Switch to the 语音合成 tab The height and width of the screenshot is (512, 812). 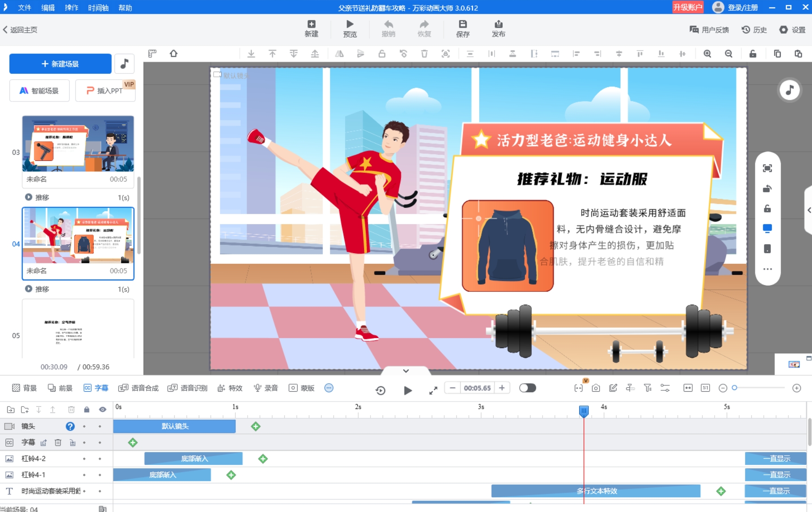tap(138, 388)
